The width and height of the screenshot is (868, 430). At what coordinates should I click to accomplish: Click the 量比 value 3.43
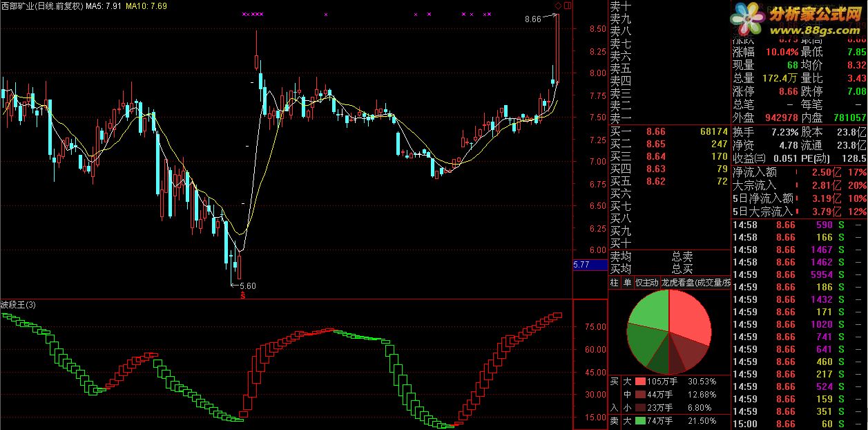coord(856,78)
